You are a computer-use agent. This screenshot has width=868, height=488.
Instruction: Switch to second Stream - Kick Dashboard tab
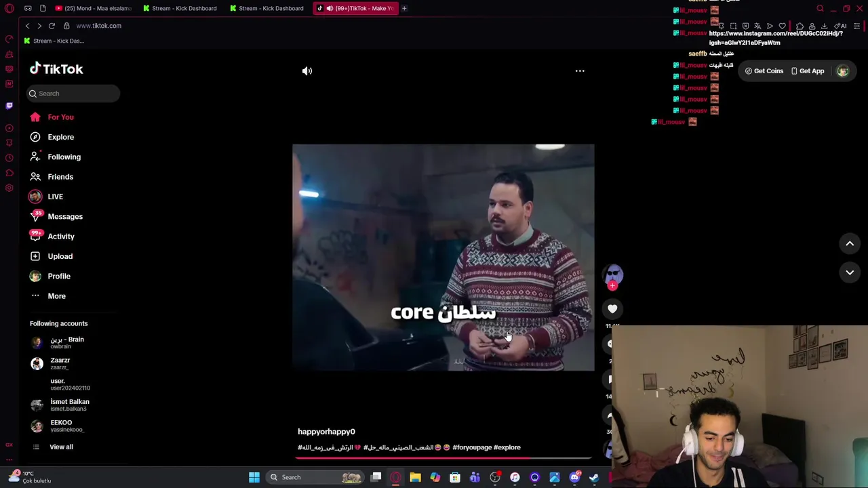tap(267, 8)
